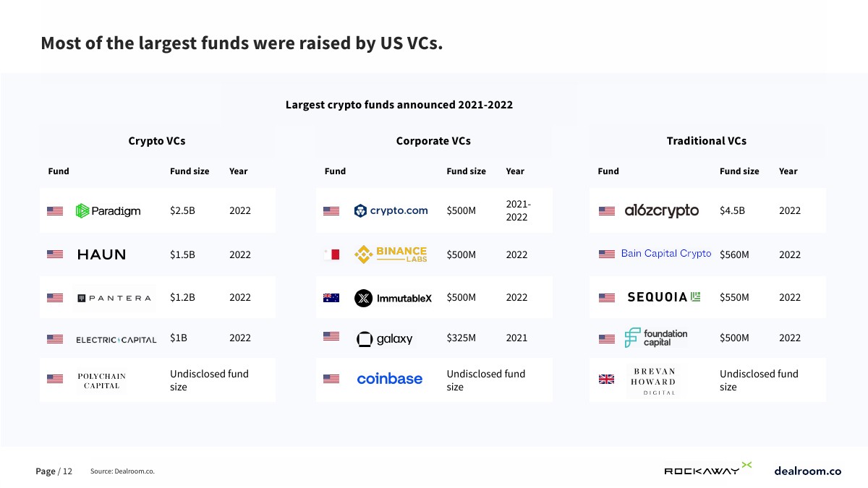Click the Polychain Capital logo
The height and width of the screenshot is (488, 868).
(101, 381)
